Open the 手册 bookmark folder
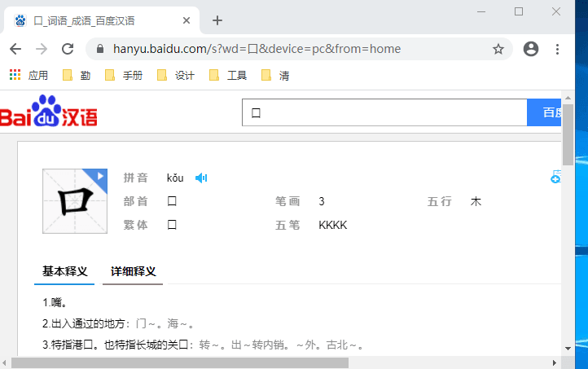588x369 pixels. pos(124,76)
